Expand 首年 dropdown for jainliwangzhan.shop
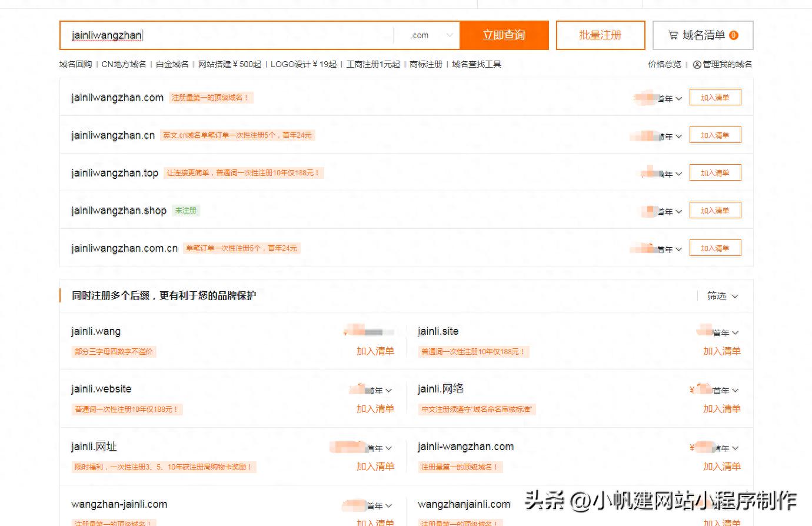The width and height of the screenshot is (812, 526). (670, 212)
